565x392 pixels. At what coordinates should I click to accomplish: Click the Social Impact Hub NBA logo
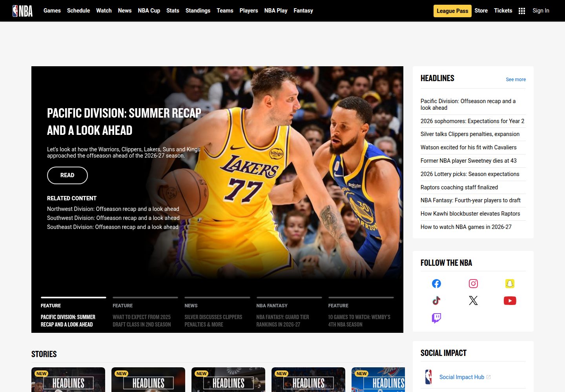tap(428, 377)
